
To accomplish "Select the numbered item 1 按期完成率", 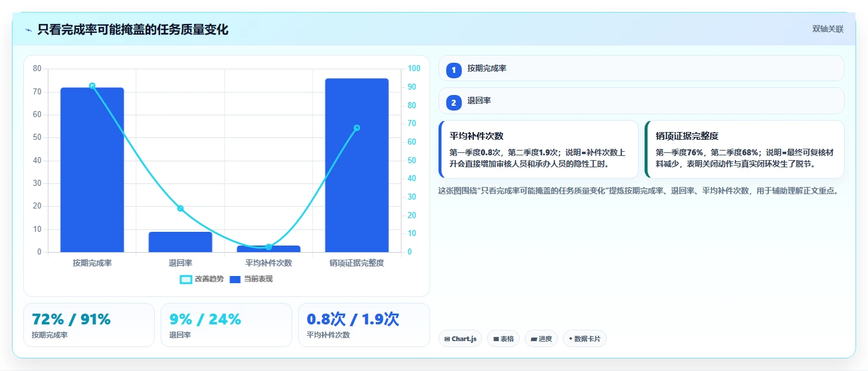I will click(x=641, y=69).
